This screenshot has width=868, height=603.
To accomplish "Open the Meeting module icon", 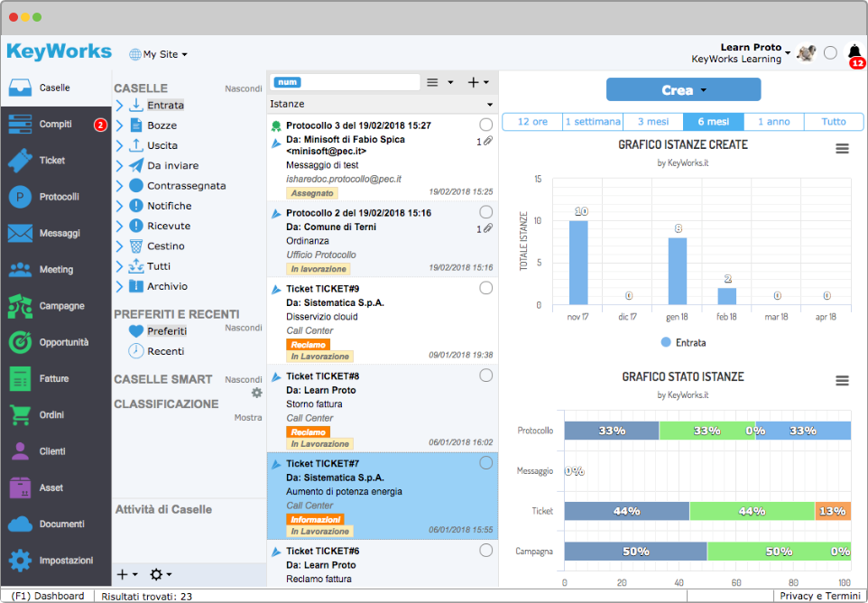I will tap(20, 270).
